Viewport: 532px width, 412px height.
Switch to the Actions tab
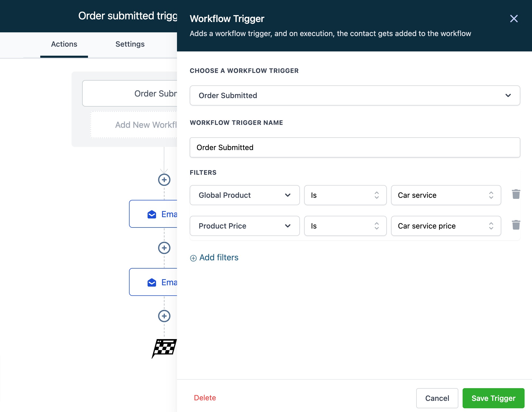pos(64,44)
